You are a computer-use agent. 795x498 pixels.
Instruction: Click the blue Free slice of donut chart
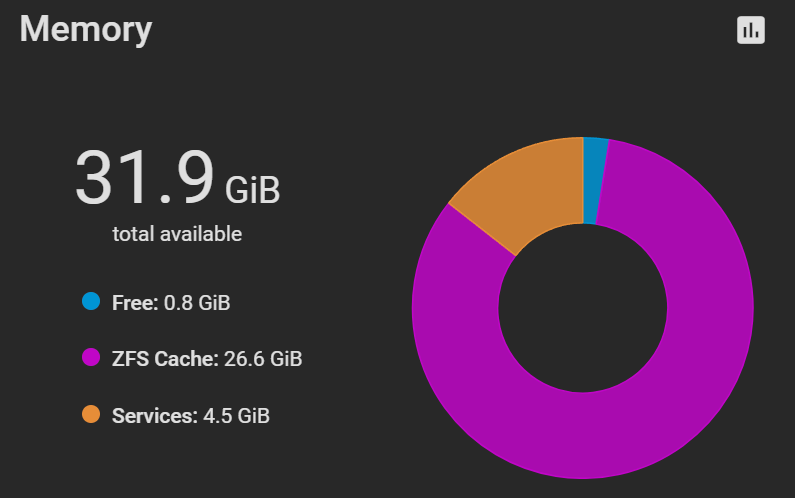click(x=594, y=180)
